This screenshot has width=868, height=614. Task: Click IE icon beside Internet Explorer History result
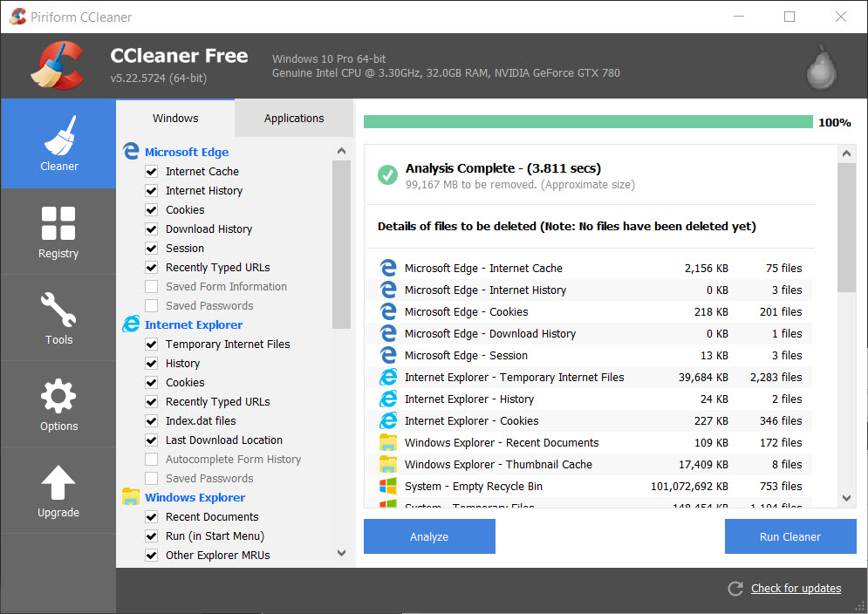coord(388,399)
